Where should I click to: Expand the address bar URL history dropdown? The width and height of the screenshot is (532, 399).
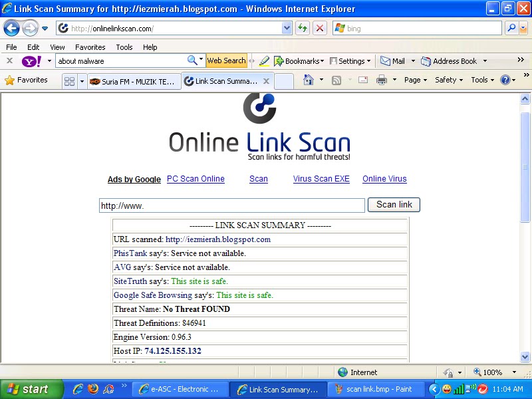[287, 28]
